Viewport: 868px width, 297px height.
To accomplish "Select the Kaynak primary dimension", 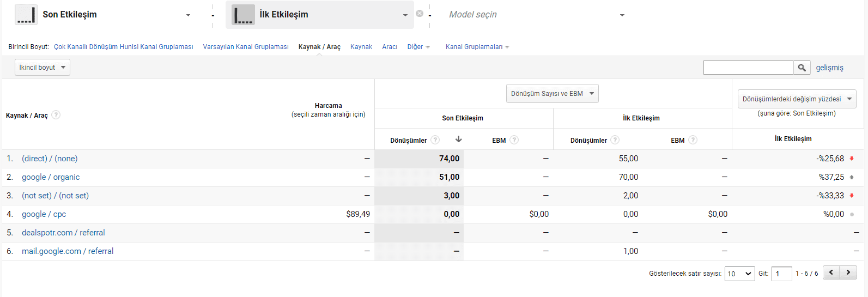I will (361, 47).
